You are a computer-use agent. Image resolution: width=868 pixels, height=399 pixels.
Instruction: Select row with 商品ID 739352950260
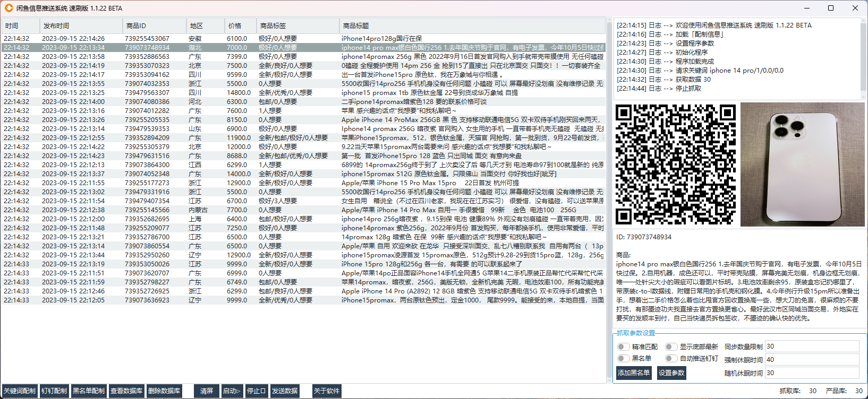tap(303, 255)
